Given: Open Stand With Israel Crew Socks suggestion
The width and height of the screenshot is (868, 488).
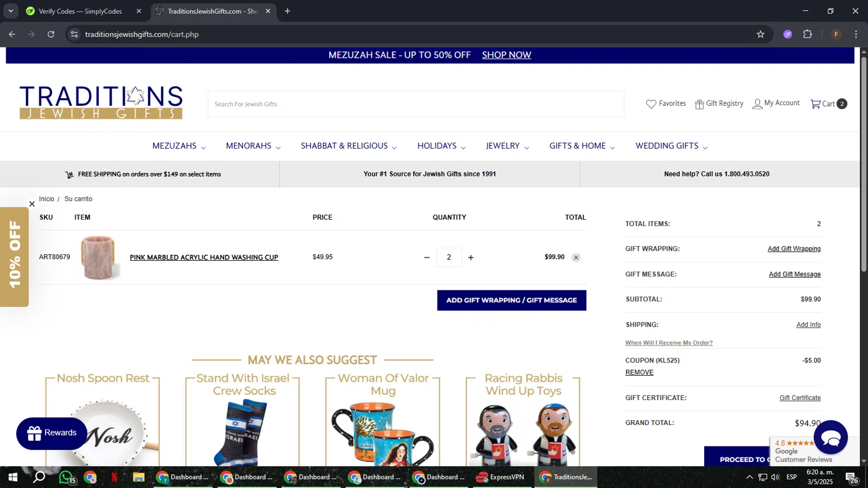Looking at the screenshot, I should pos(242,421).
